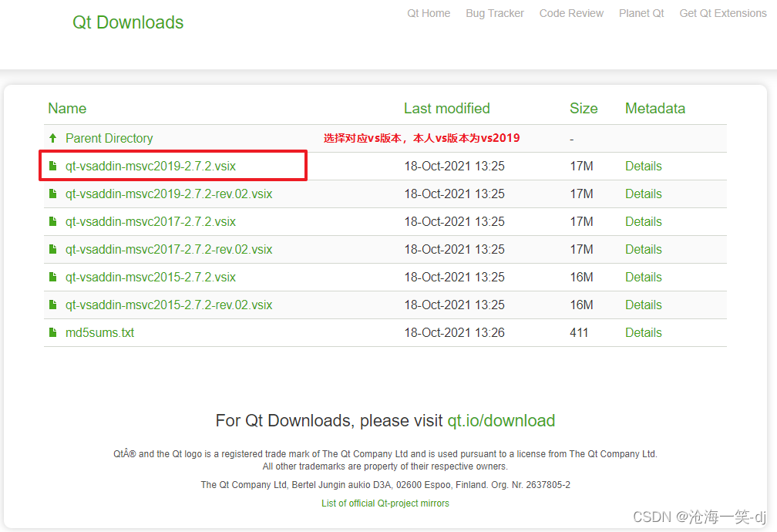View Details for qt-vsaddin-msvc2019-2.7.2.vsix
777x532 pixels.
tap(643, 166)
